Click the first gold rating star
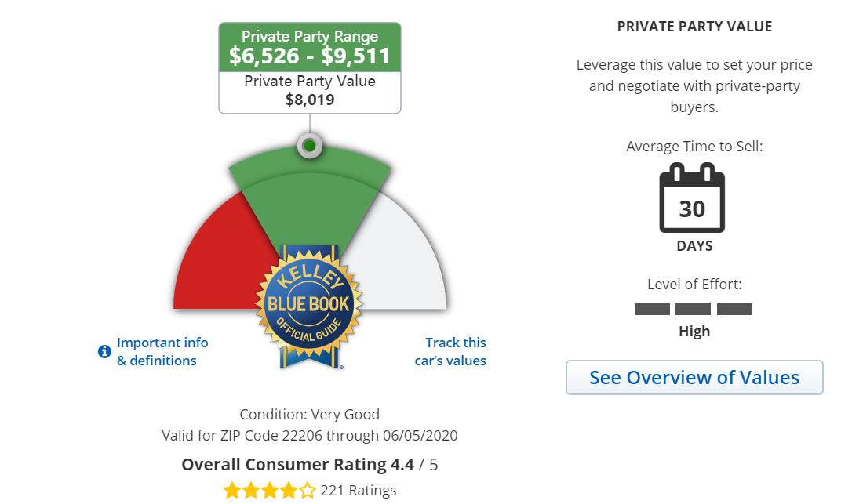Image resolution: width=841 pixels, height=504 pixels. coord(232,491)
